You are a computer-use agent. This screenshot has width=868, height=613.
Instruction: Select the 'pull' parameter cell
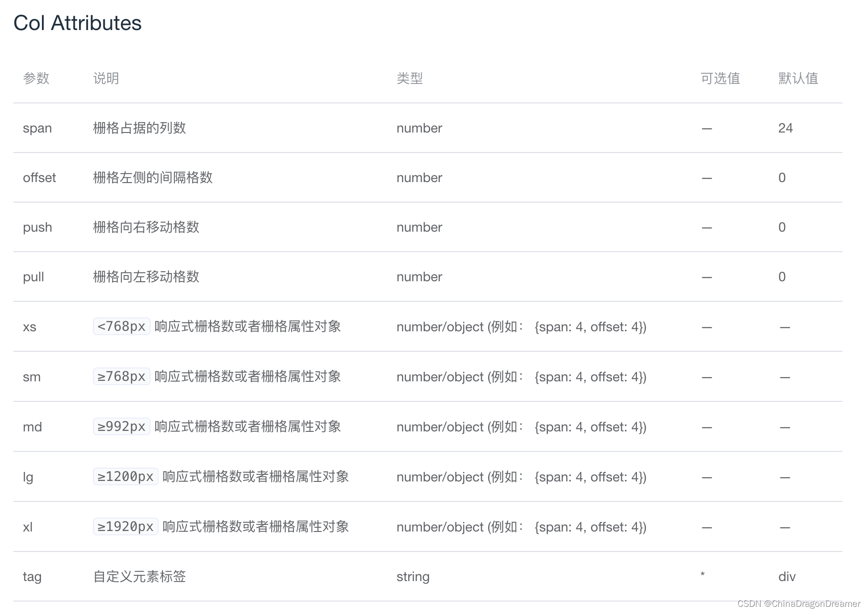coord(33,277)
